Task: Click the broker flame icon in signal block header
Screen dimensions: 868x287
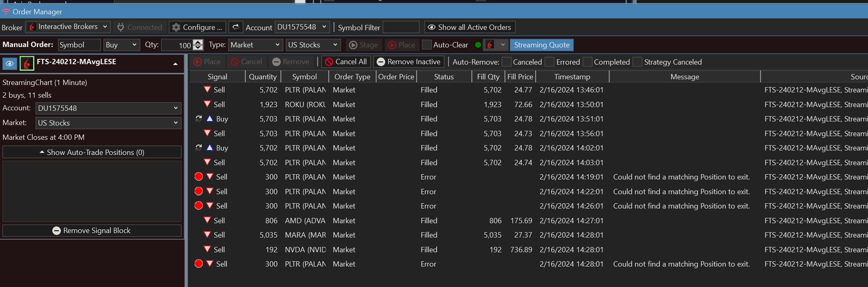Action: coord(27,63)
